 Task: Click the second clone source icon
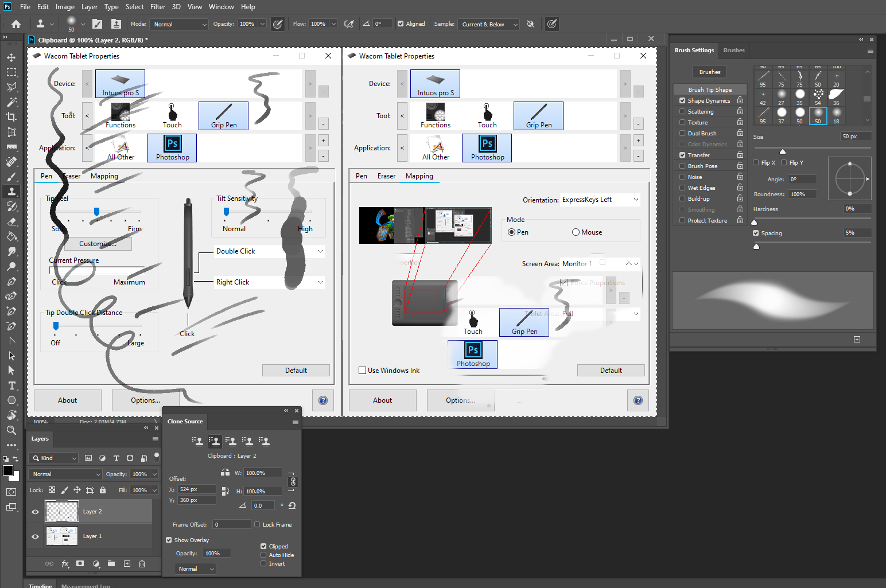[x=215, y=441]
